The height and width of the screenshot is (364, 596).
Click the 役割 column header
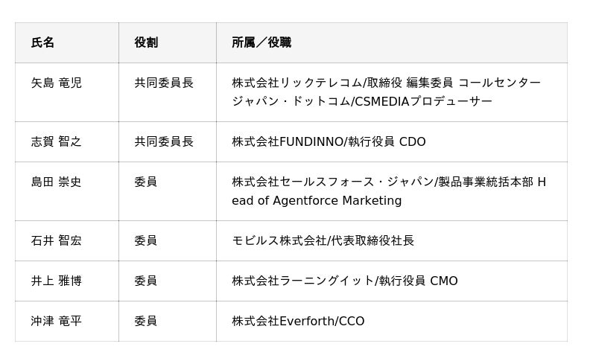(146, 43)
